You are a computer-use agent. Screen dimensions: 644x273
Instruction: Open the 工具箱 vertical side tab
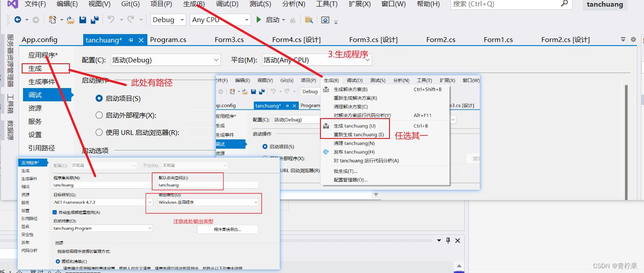coord(11,104)
